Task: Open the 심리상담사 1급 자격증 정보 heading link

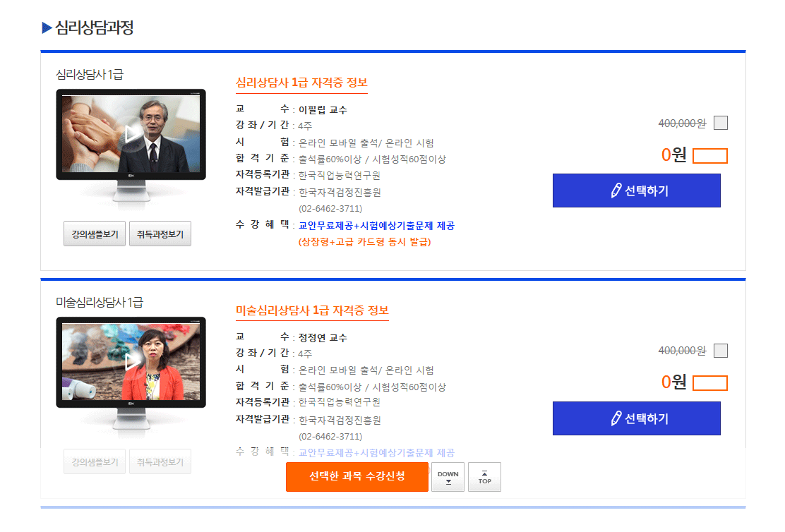Action: pos(302,83)
